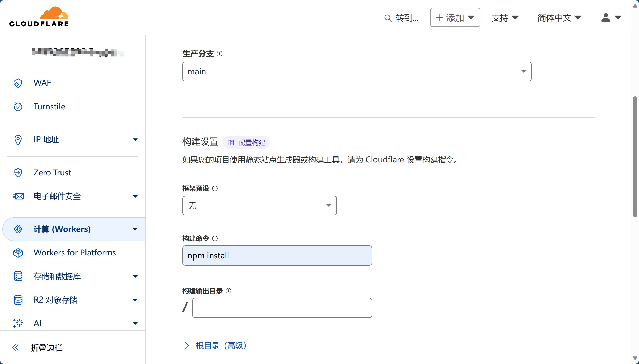Open the 生产分支 main dropdown
The image size is (639, 364).
(357, 72)
